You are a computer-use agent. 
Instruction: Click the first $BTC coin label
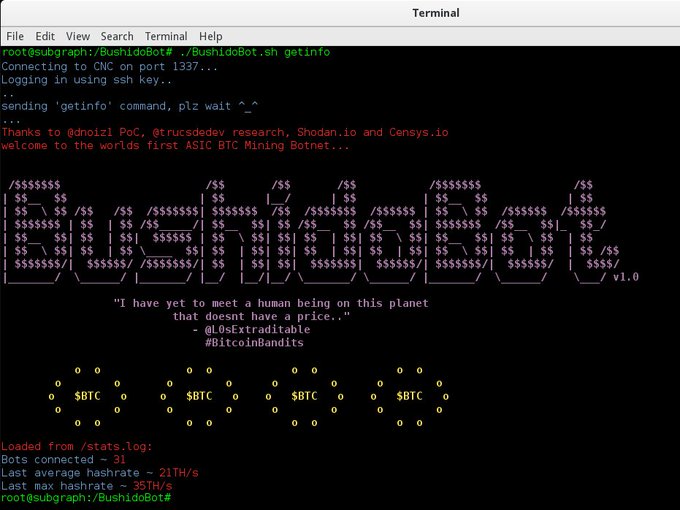87,396
